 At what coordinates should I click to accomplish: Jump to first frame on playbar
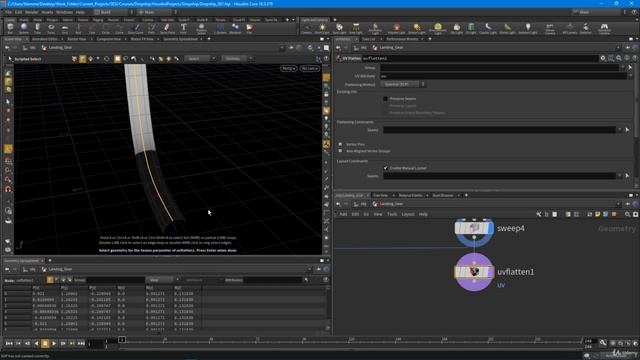9,344
